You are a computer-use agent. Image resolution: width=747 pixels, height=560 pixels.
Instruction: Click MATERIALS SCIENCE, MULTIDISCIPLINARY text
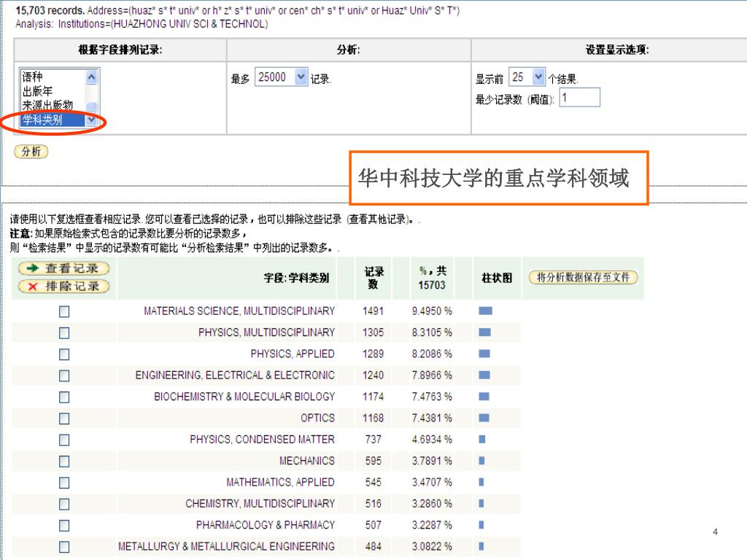239,311
